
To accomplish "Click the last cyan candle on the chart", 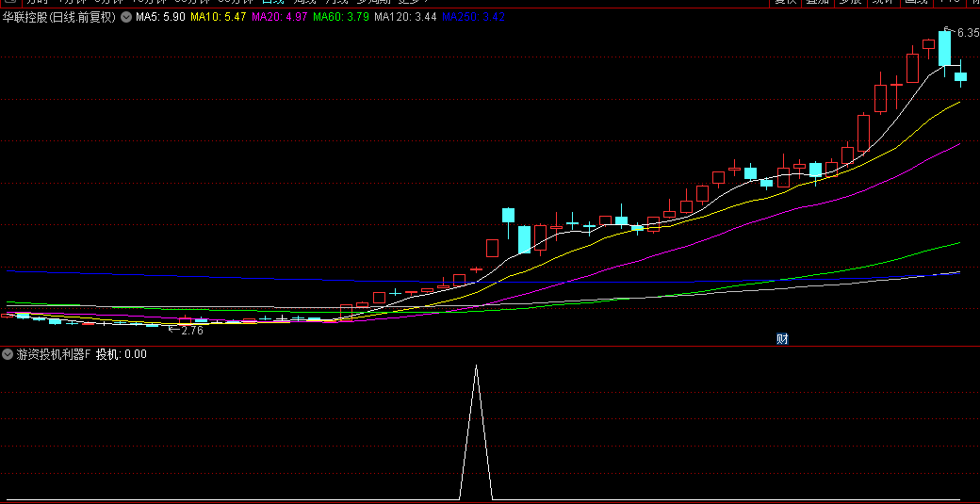I will [x=960, y=76].
